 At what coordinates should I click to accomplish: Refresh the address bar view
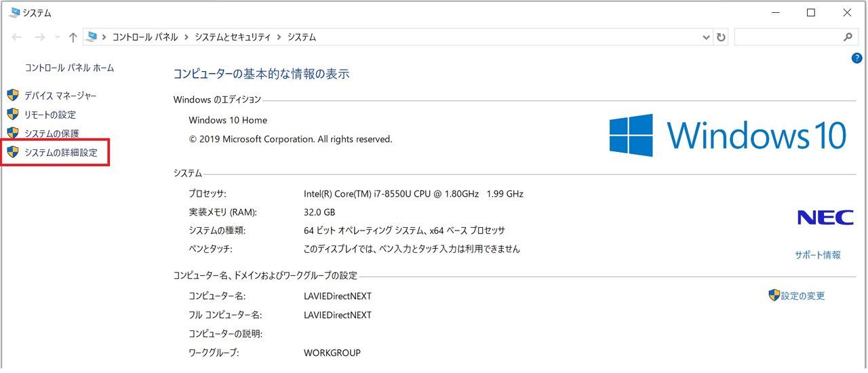pyautogui.click(x=721, y=37)
